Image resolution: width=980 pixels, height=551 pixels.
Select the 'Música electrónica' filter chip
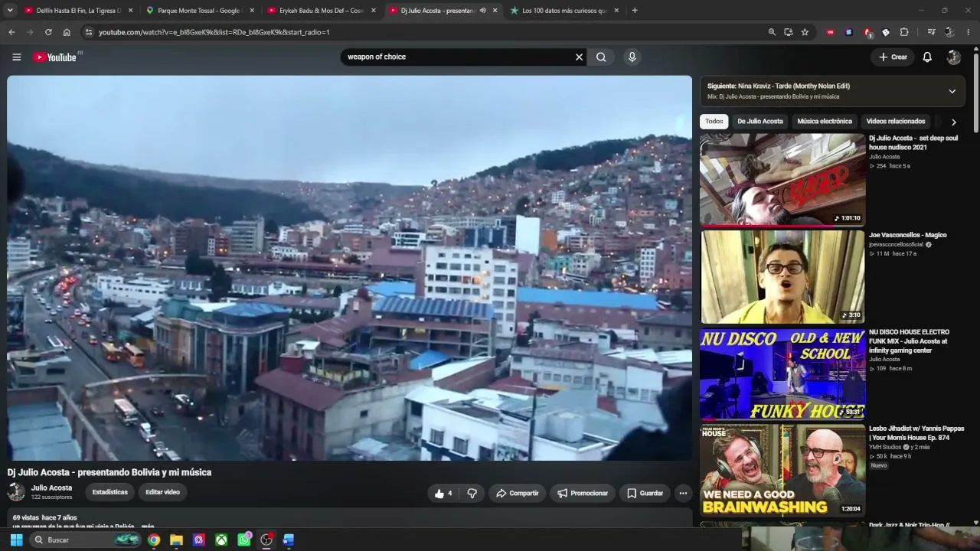point(825,122)
